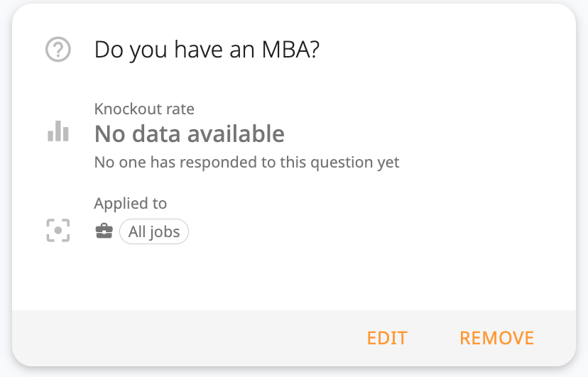Click the 'Do you have an MBA?' title
The width and height of the screenshot is (588, 377).
[x=207, y=50]
